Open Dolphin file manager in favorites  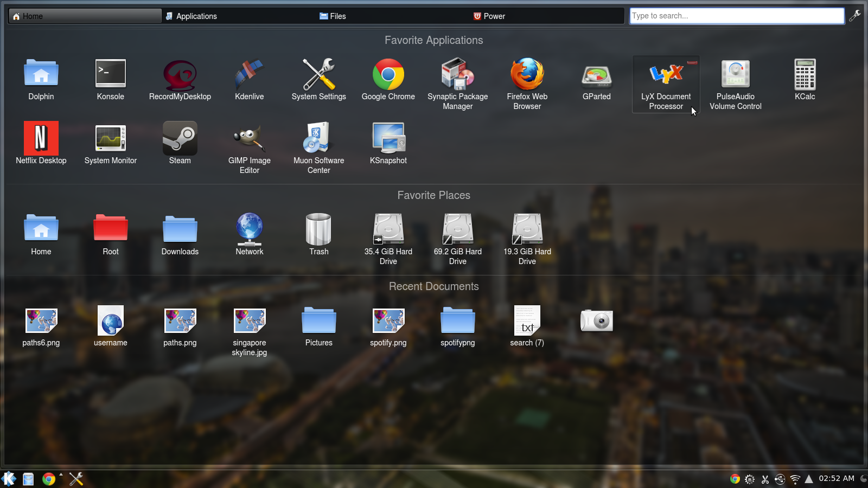point(41,80)
